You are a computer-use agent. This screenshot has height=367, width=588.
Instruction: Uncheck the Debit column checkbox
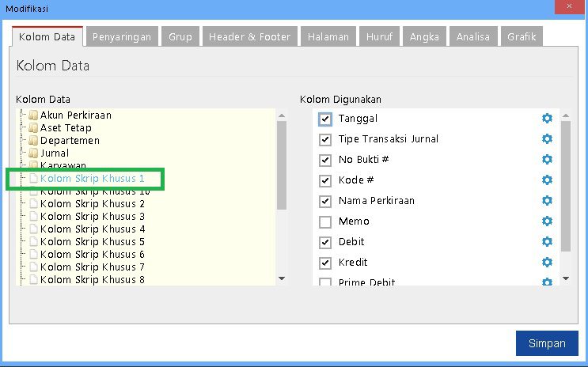tap(324, 243)
